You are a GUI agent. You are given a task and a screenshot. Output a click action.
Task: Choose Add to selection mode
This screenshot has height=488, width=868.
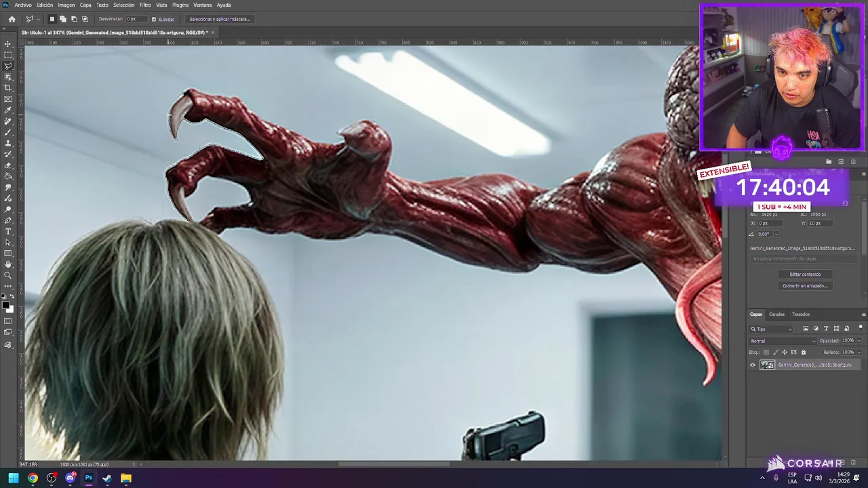pos(63,19)
